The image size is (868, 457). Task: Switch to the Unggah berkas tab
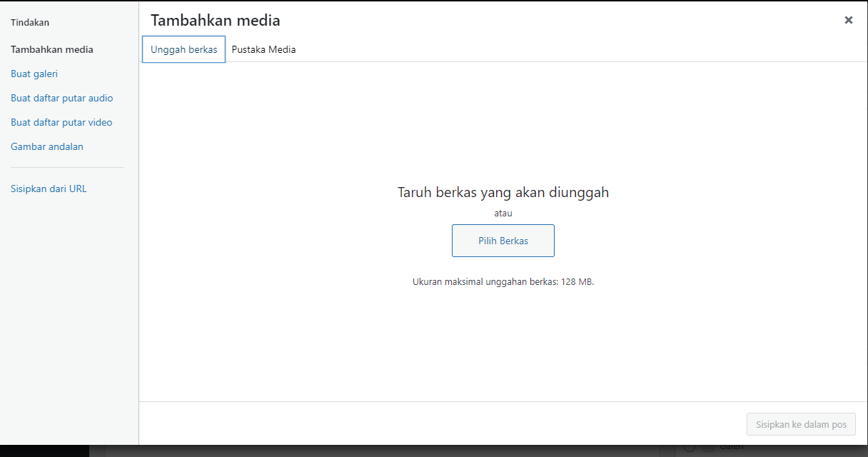click(183, 49)
